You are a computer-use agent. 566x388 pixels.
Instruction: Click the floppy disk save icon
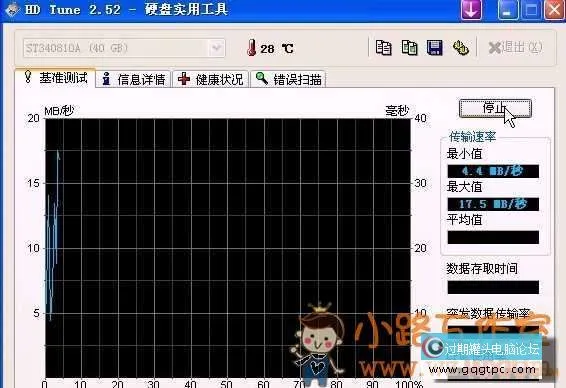coord(435,48)
